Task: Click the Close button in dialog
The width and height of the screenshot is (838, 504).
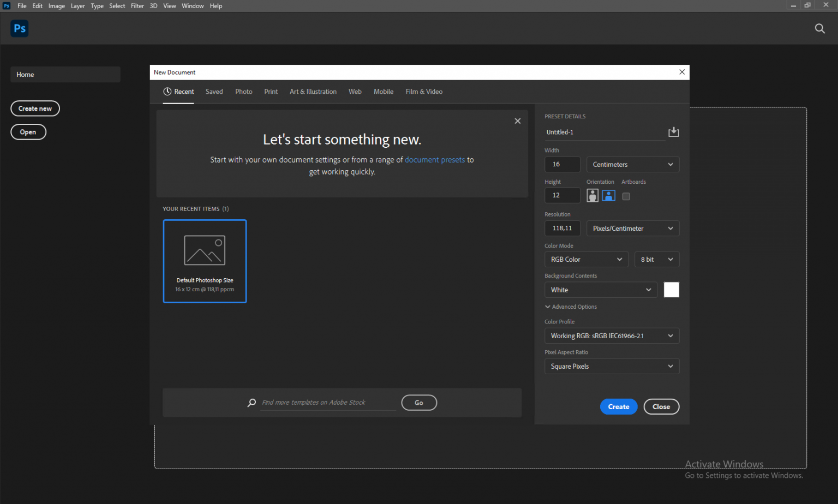Action: tap(661, 407)
